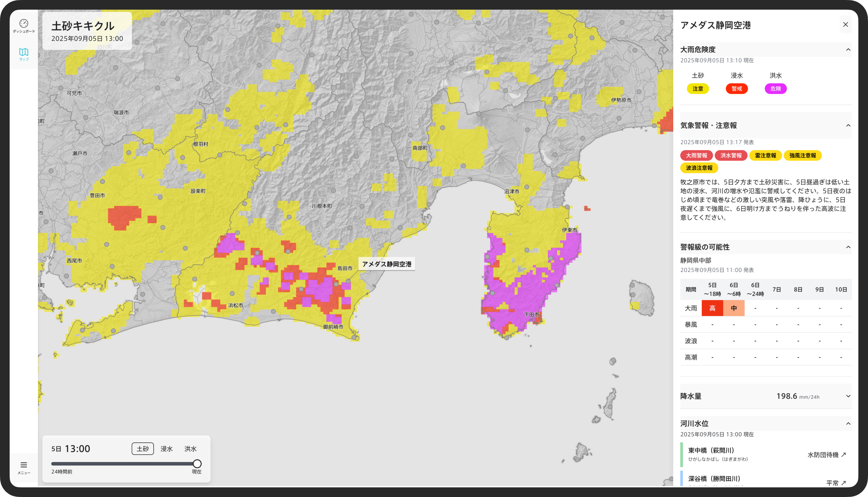This screenshot has width=868, height=497.
Task: Click the 大雨警報 warning tag
Action: click(696, 156)
